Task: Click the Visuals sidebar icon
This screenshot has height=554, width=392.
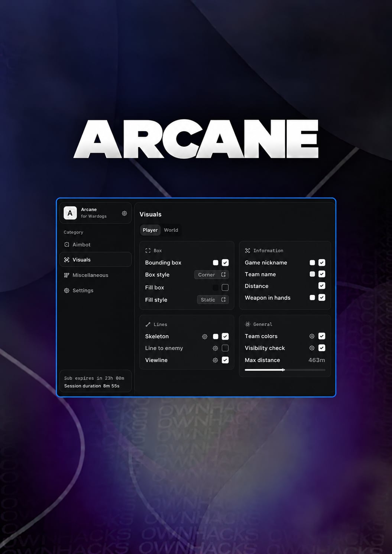Action: pos(67,260)
